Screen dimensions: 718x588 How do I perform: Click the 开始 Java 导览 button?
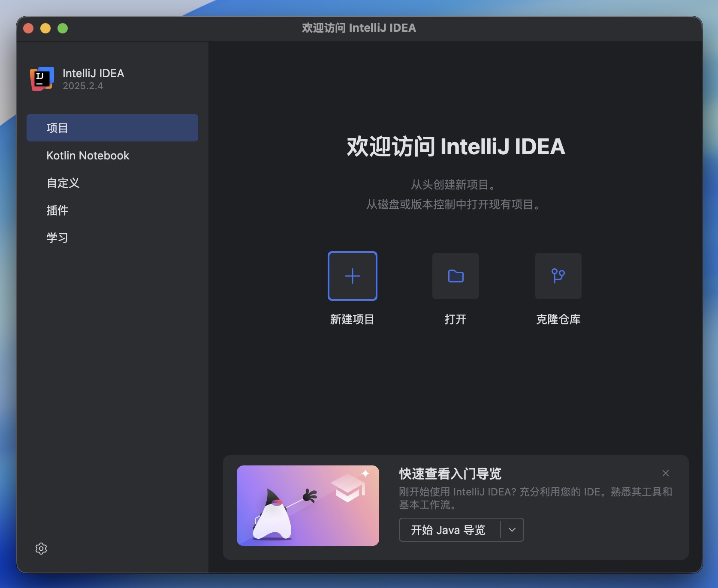pyautogui.click(x=448, y=530)
